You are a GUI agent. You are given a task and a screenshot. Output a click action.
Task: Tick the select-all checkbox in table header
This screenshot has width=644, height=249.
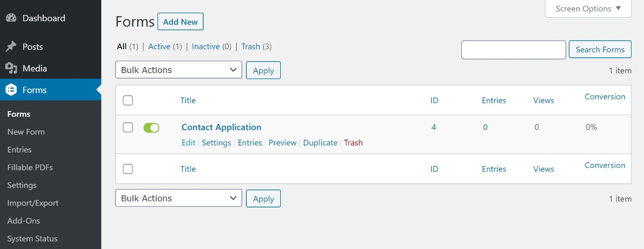pyautogui.click(x=128, y=100)
